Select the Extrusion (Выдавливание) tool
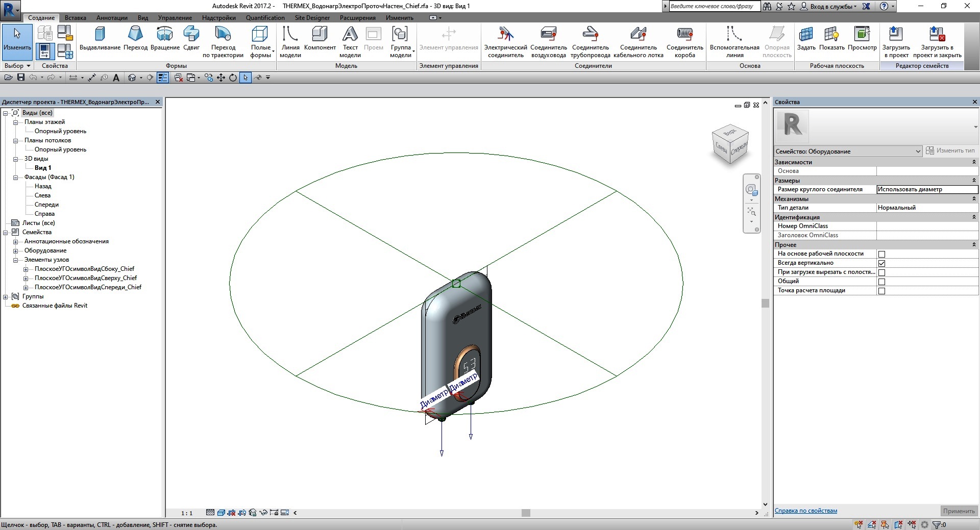This screenshot has width=980, height=530. point(100,39)
